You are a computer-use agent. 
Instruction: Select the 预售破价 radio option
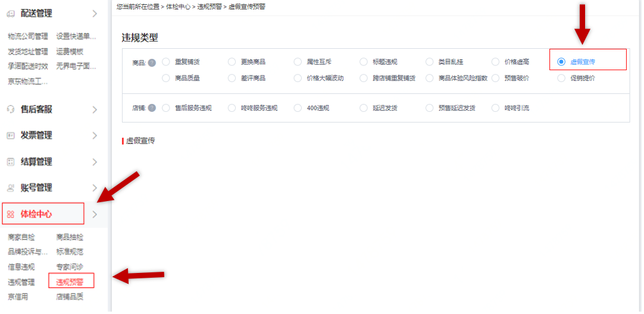coord(495,78)
